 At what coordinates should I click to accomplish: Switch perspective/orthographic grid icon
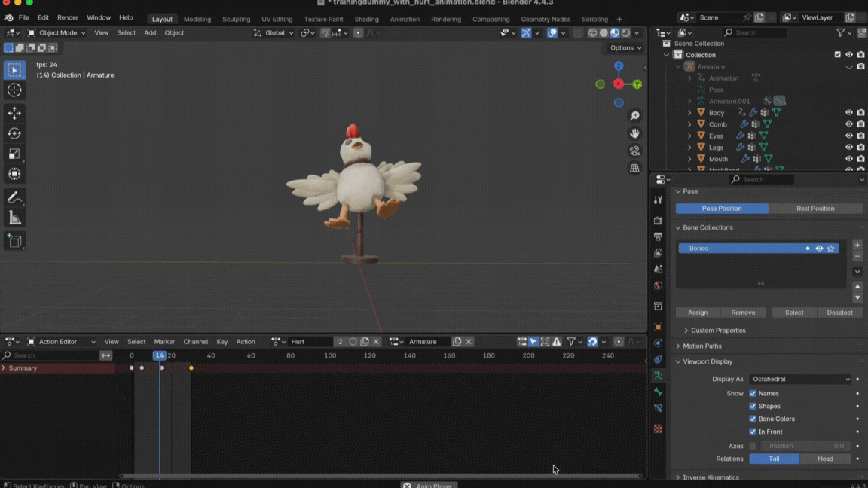tap(634, 168)
